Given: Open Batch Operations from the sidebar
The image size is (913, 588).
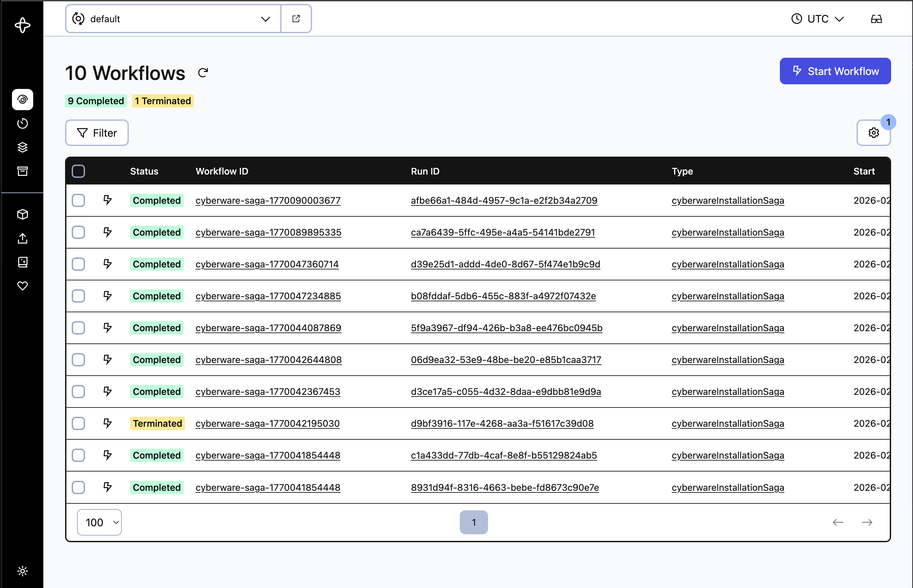Looking at the screenshot, I should click(23, 147).
